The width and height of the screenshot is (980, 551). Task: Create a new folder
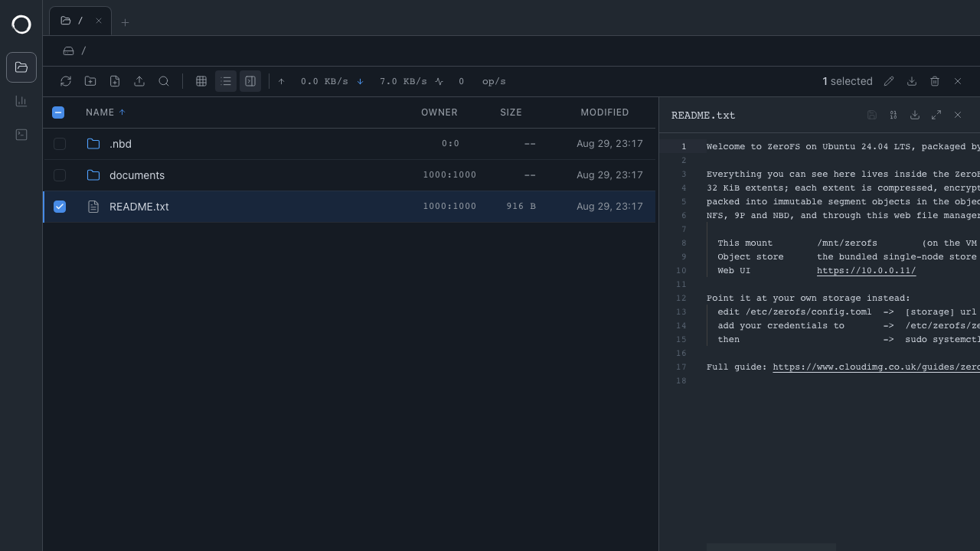90,81
